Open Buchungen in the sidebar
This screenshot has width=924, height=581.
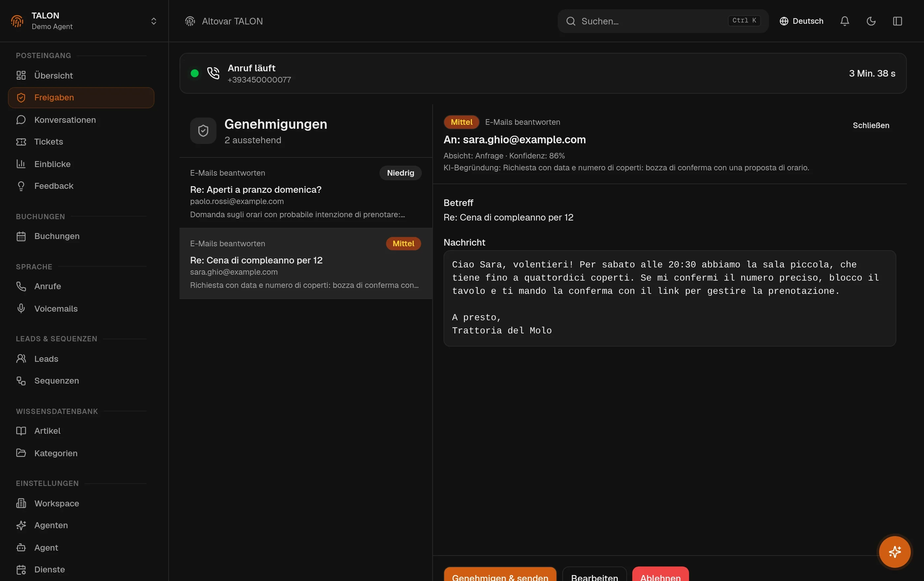tap(81, 236)
